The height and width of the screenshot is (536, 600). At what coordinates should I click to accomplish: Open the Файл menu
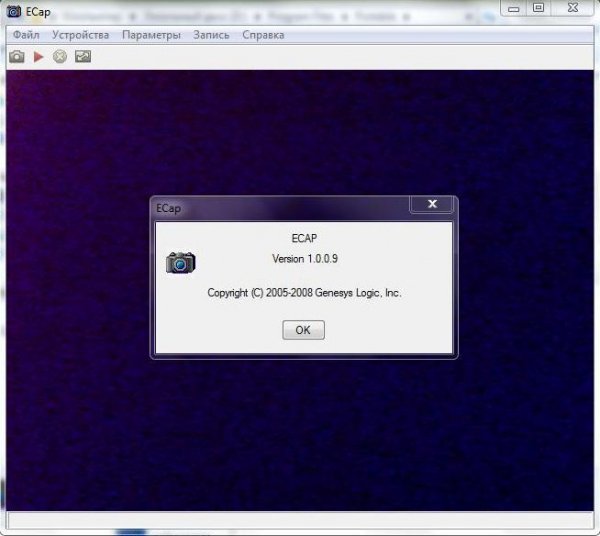[26, 35]
